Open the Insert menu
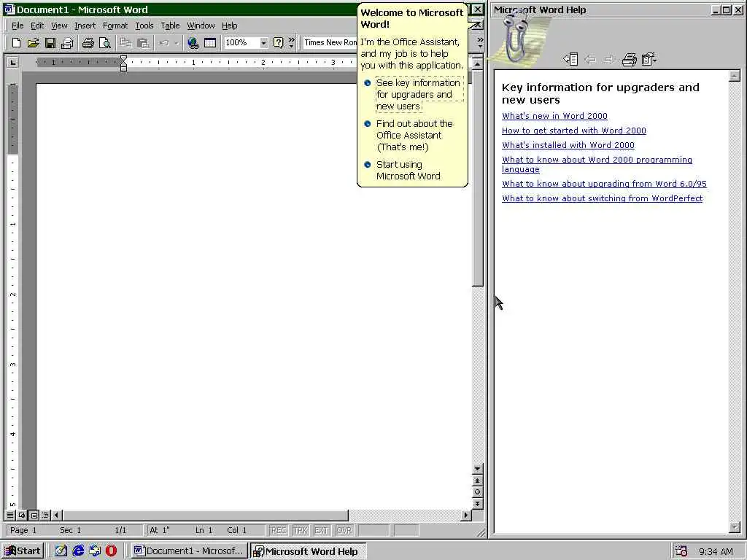 pos(85,26)
